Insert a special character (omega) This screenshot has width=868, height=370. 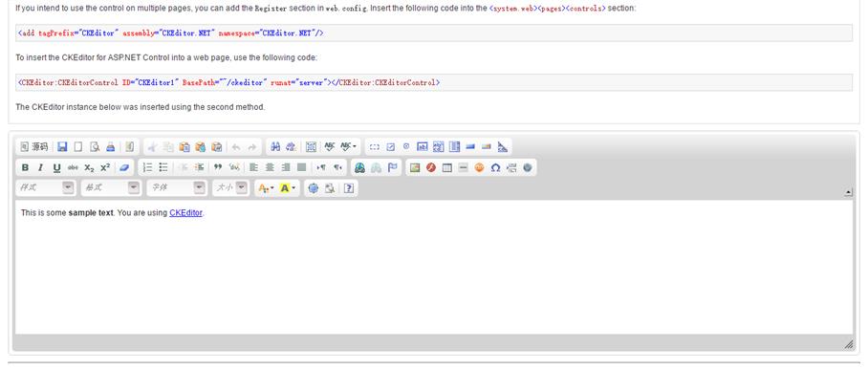(x=495, y=167)
